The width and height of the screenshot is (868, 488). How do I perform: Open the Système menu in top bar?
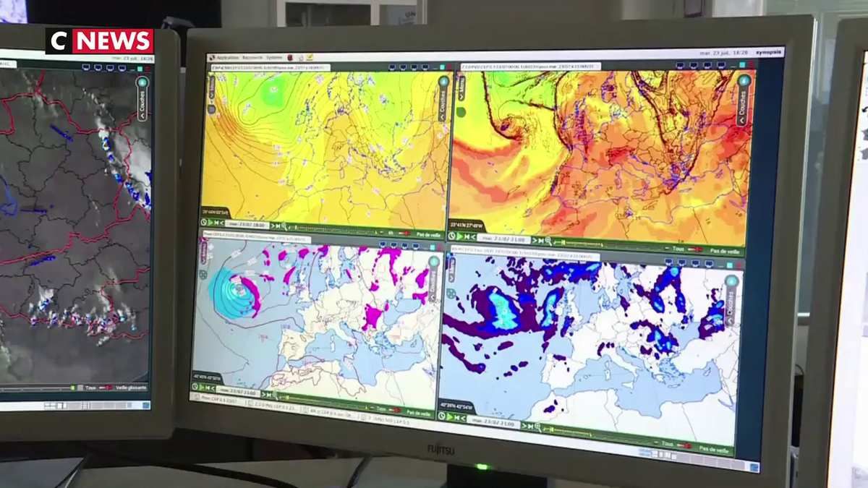274,57
